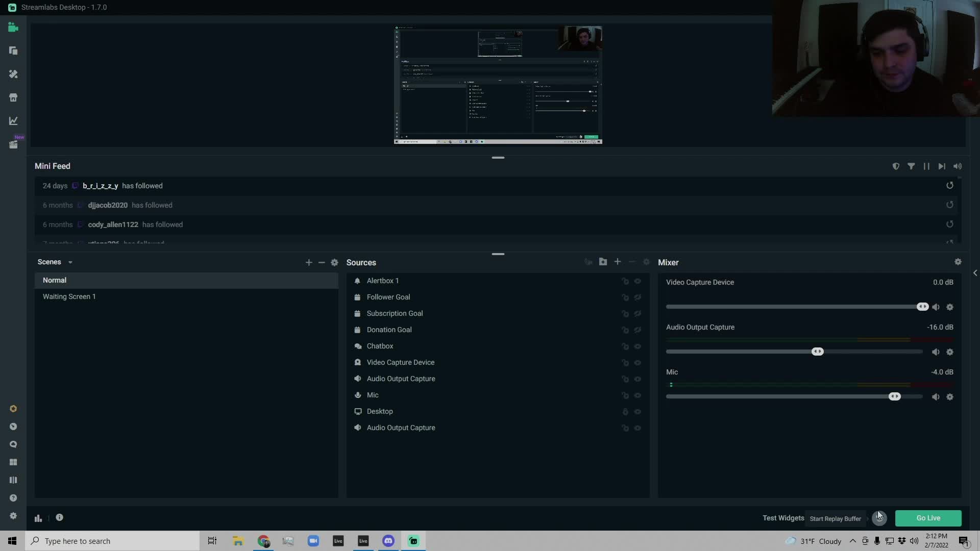980x551 pixels.
Task: Mute the Mic in the Mixer
Action: click(936, 397)
